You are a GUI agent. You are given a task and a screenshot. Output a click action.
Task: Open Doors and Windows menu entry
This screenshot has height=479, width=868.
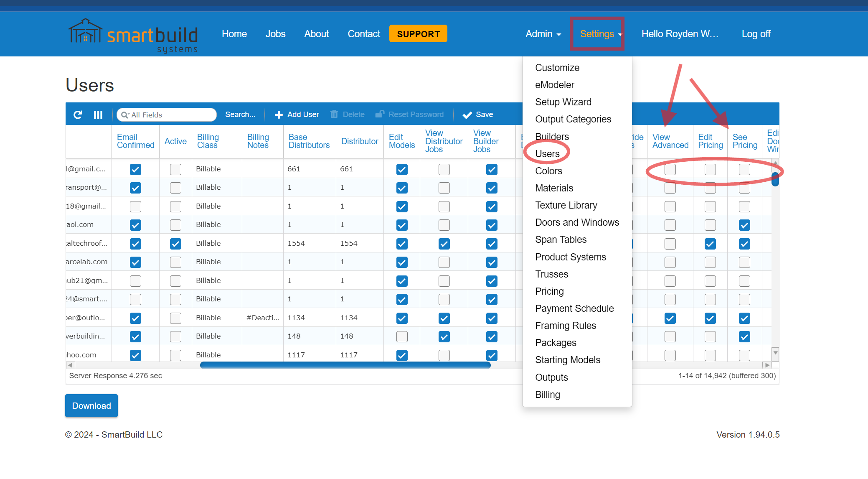[x=577, y=222]
